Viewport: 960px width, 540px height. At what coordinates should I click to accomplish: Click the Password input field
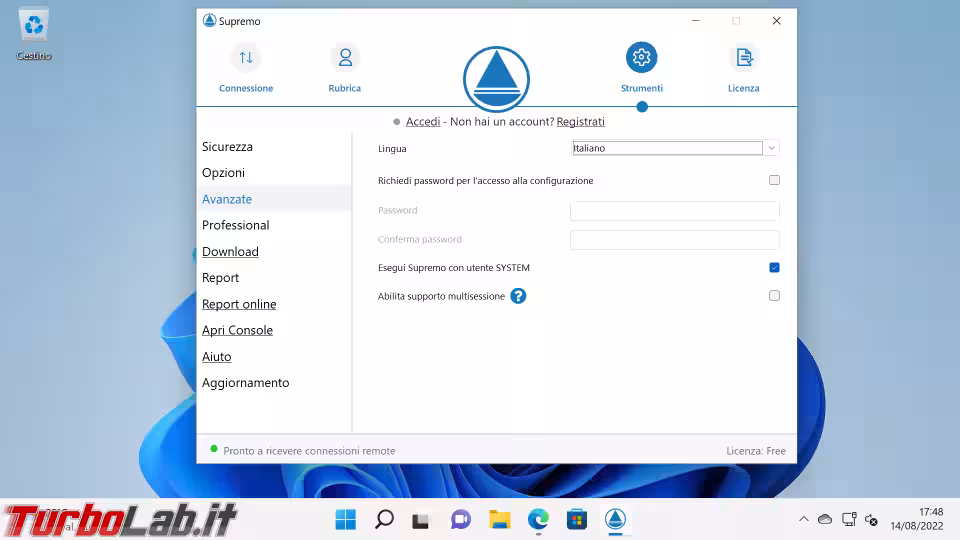point(675,211)
